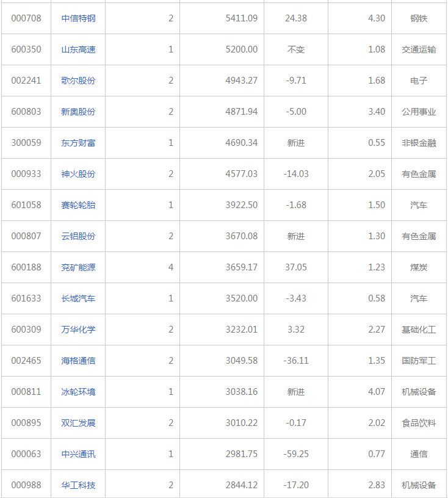Image resolution: width=448 pixels, height=498 pixels.
Task: Select stock code 002241
Action: [x=26, y=81]
